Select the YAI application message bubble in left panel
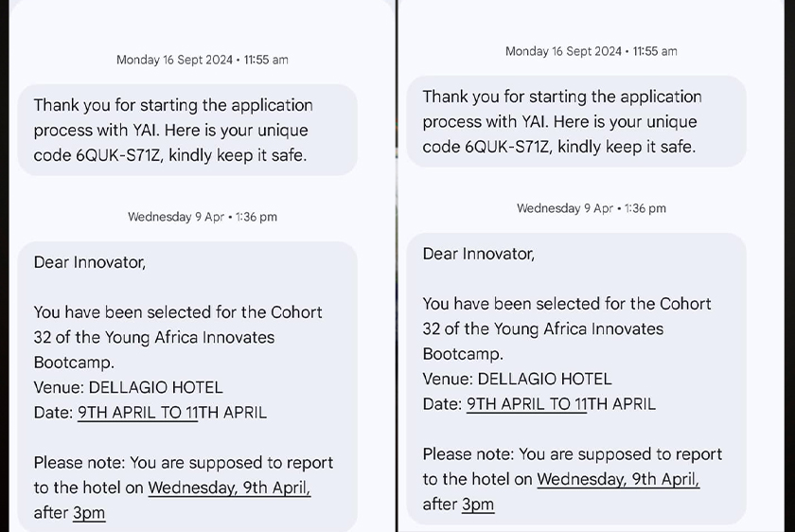The image size is (795, 532). (x=187, y=130)
